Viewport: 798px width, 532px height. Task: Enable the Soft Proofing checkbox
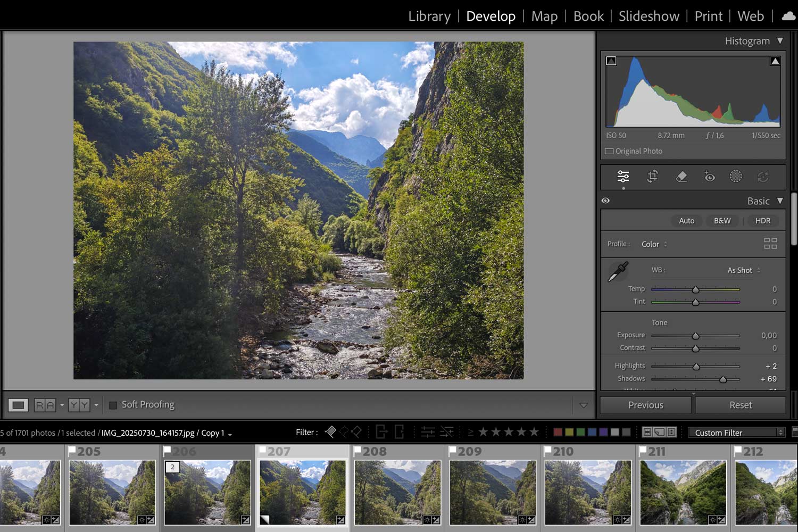pyautogui.click(x=113, y=405)
